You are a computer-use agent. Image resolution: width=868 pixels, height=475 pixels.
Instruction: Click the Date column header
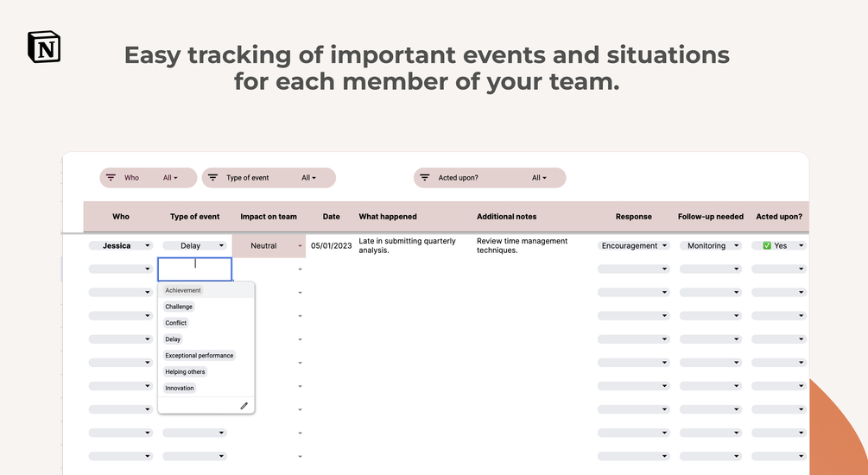332,217
